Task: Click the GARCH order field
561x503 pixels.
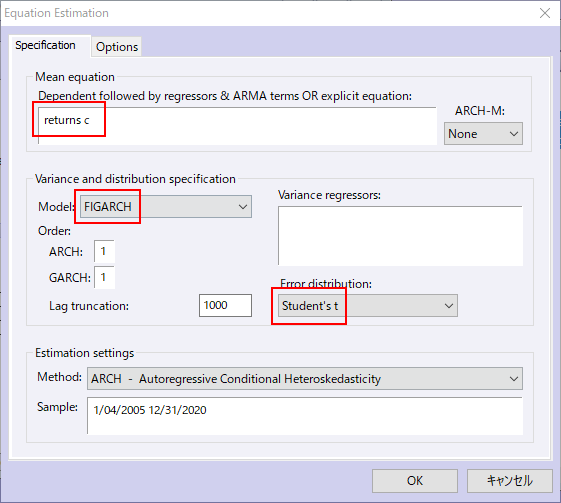Action: [x=104, y=277]
